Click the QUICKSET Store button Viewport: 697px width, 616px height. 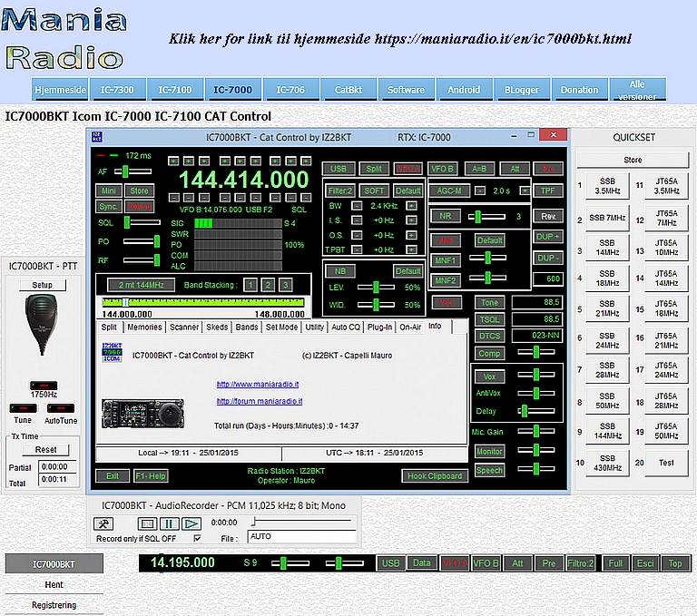point(633,160)
